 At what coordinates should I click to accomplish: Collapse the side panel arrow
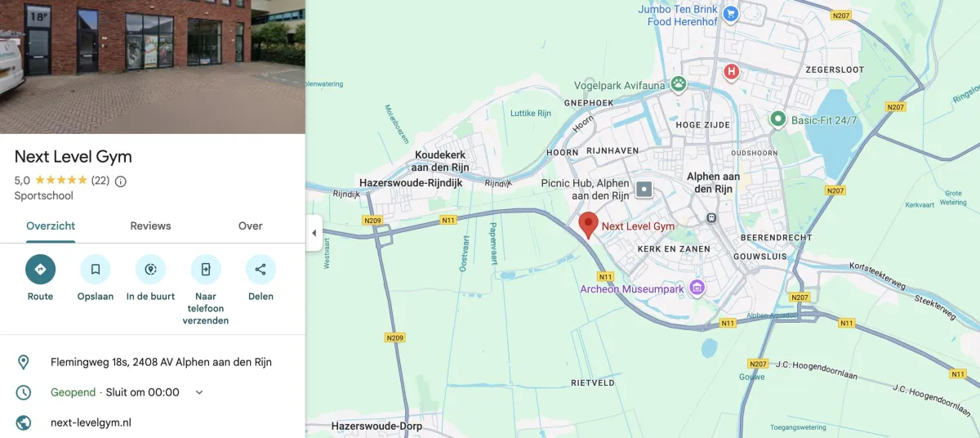point(314,233)
